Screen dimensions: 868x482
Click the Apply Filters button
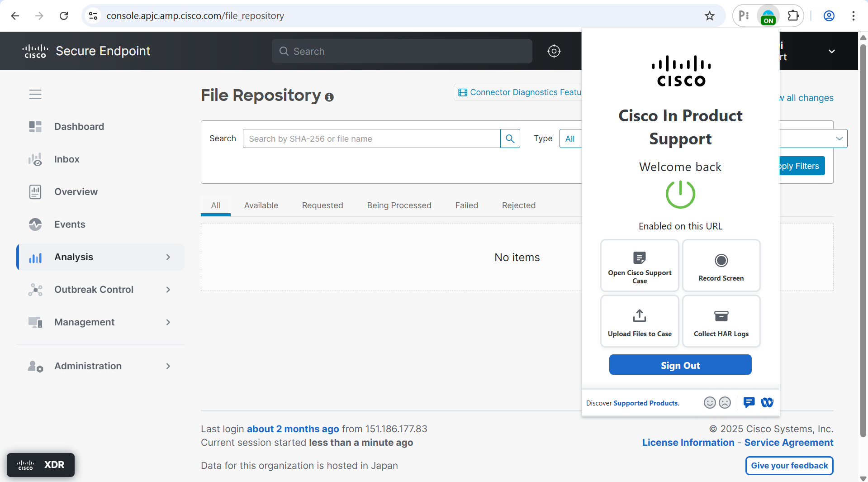(x=802, y=166)
